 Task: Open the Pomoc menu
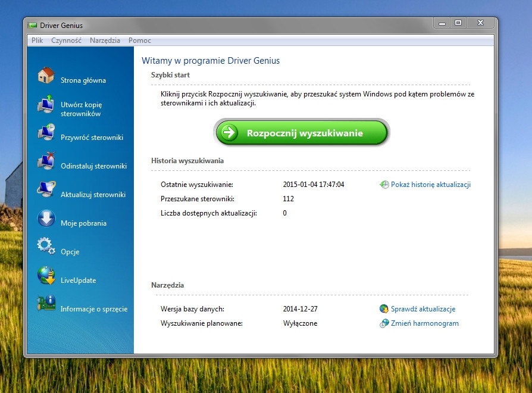[139, 40]
